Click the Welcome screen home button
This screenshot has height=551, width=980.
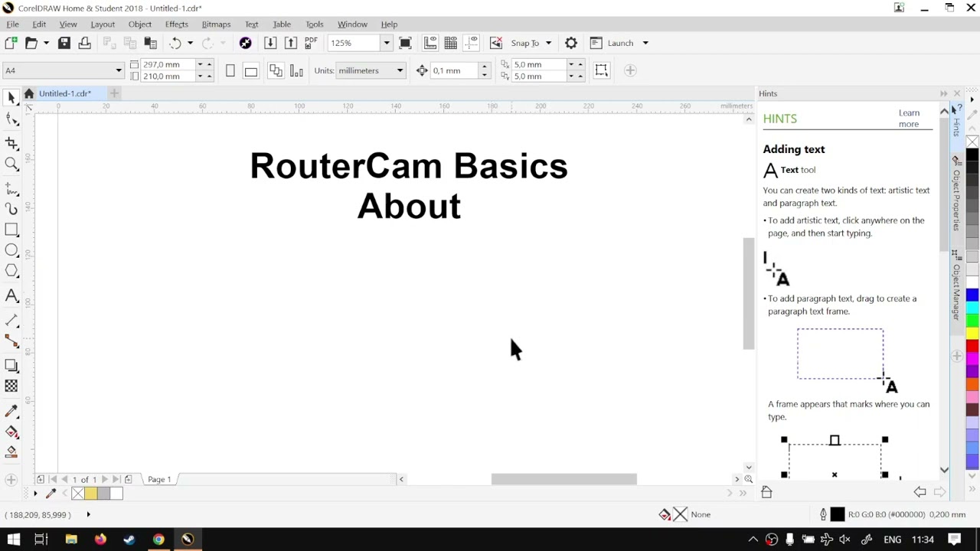coord(29,93)
